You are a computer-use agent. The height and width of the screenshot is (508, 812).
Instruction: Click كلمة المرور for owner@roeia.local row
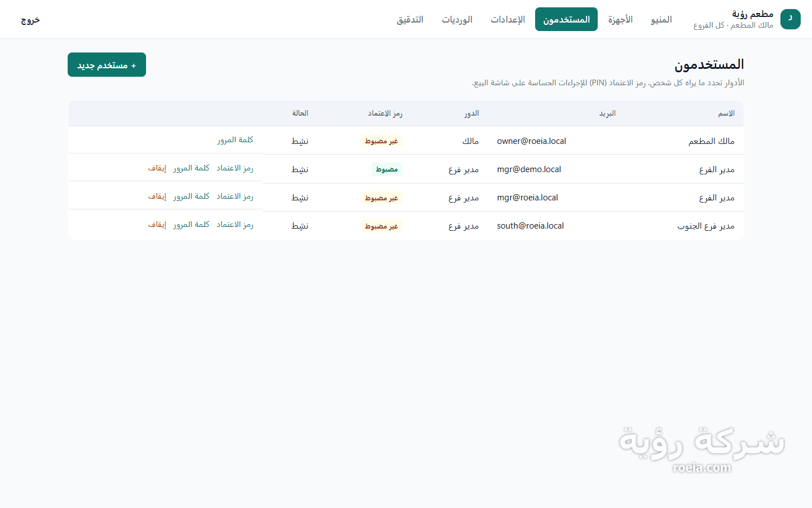pyautogui.click(x=235, y=139)
